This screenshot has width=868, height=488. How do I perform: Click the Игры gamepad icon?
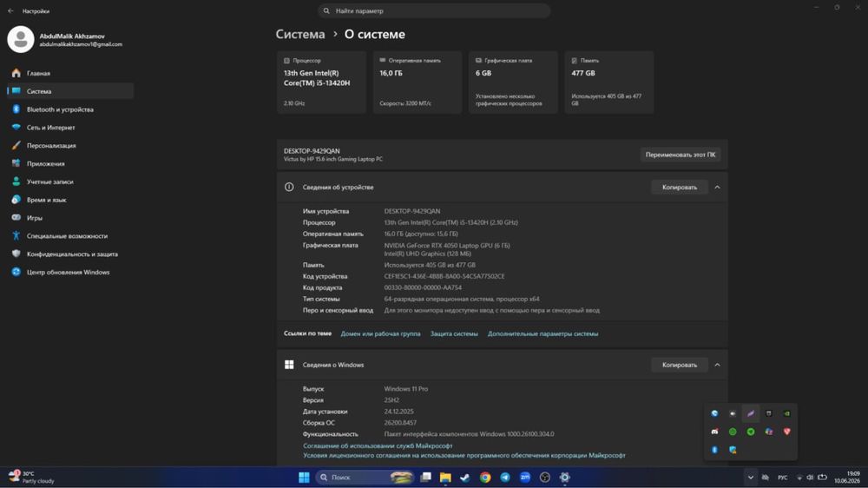[16, 218]
